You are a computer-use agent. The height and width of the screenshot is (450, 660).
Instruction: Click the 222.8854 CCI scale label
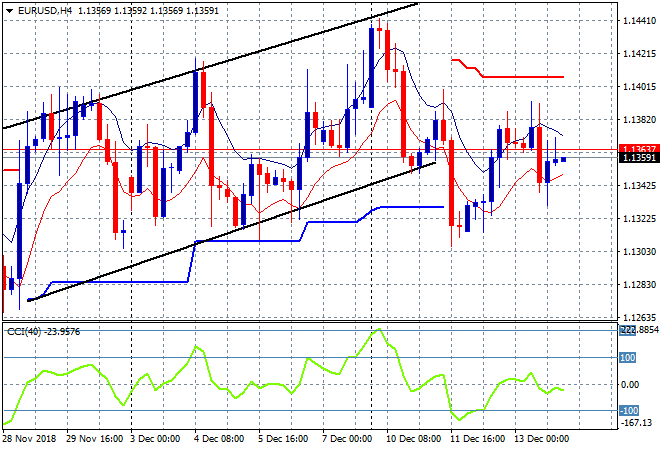(x=639, y=330)
